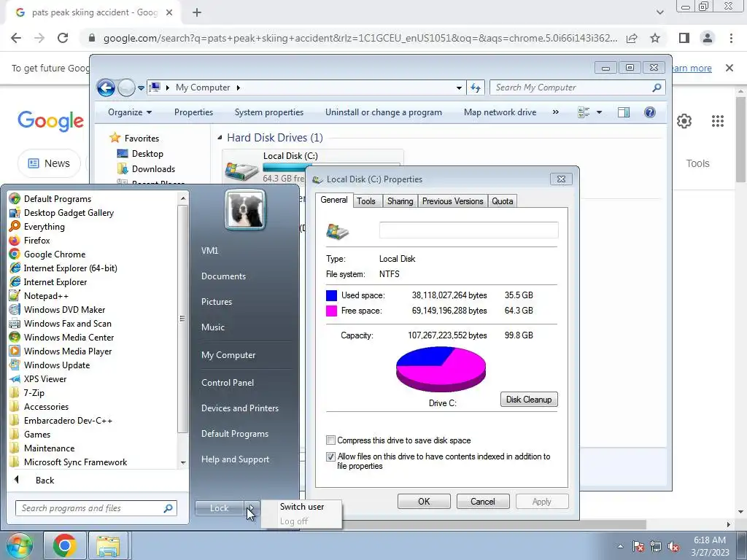Expand the 7-Zip folder

pyautogui.click(x=34, y=393)
